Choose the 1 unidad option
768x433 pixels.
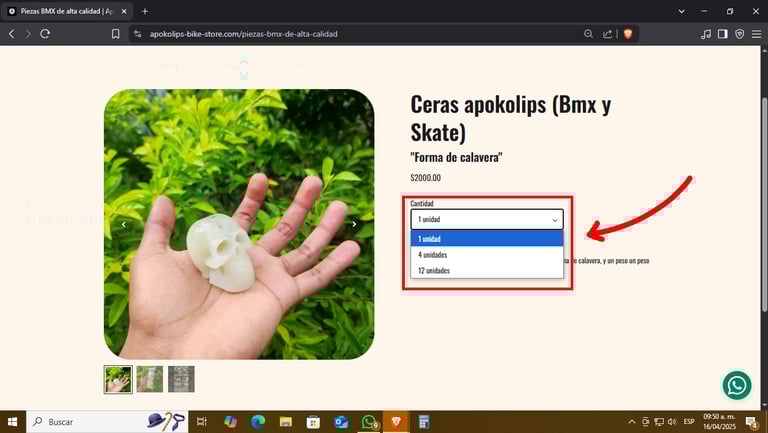click(x=487, y=239)
